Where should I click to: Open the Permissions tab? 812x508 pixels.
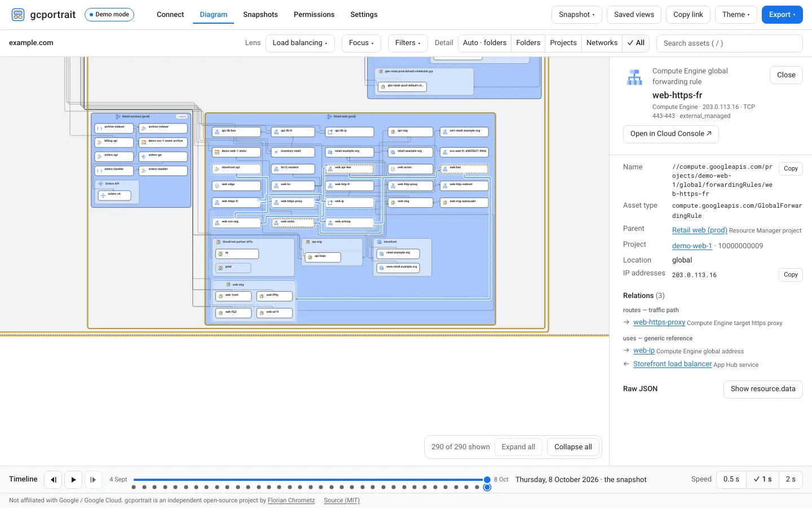[x=314, y=15]
